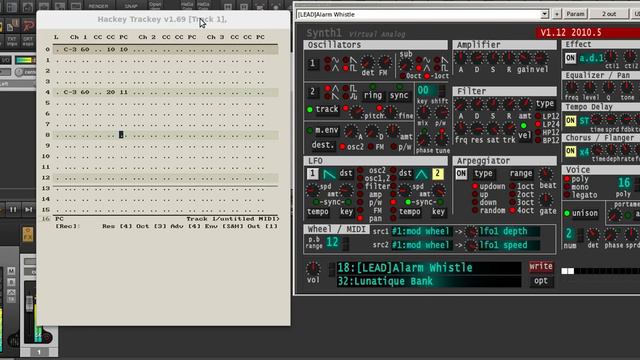Click unison det knob
The width and height of the screenshot is (640, 360).
point(593,234)
